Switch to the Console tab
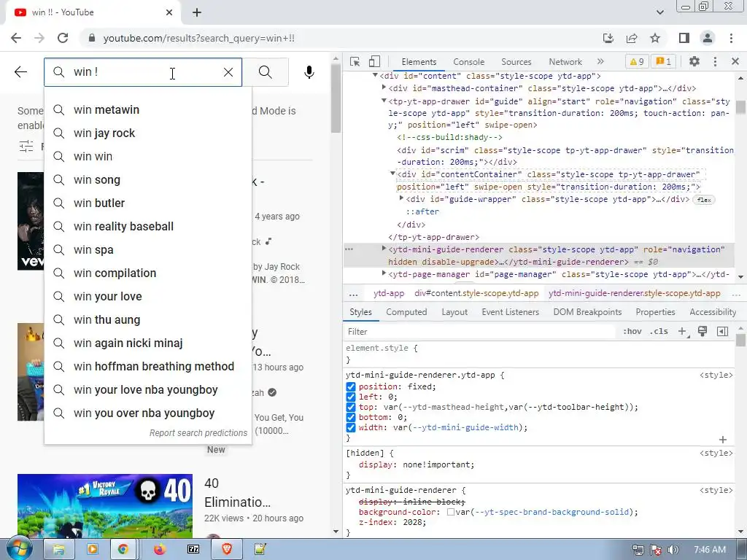Screen dimensions: 747x560 (x=469, y=62)
